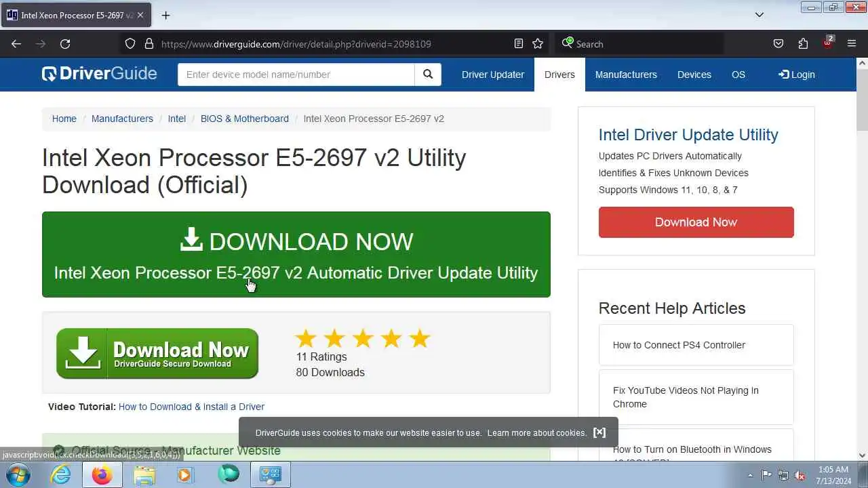Click the Action Center flag tray icon
Screen dimensions: 868x488
[x=766, y=475]
